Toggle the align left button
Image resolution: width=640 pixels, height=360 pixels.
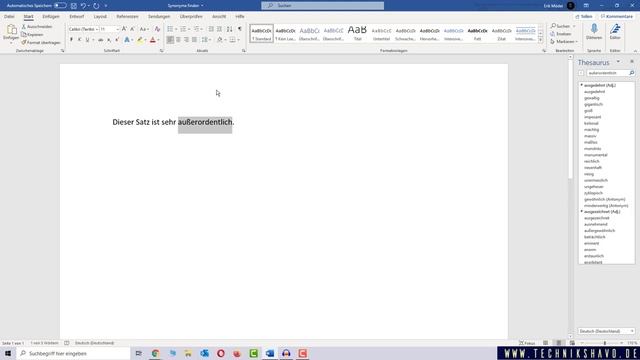click(x=170, y=40)
